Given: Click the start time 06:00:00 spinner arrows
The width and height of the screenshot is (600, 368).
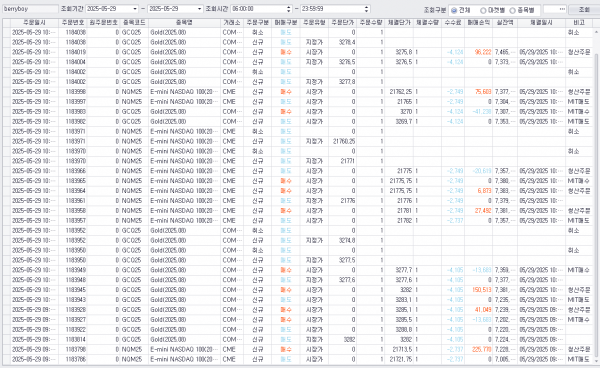Looking at the screenshot, I should (289, 9).
